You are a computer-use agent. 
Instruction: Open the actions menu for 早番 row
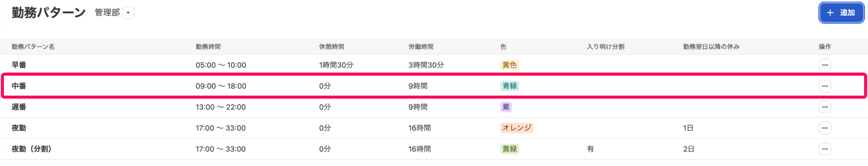(825, 65)
